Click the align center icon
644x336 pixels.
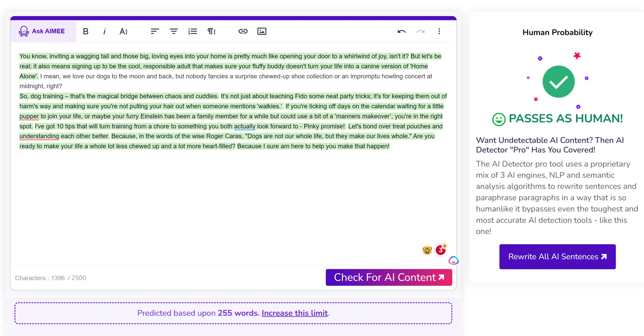[x=174, y=31]
